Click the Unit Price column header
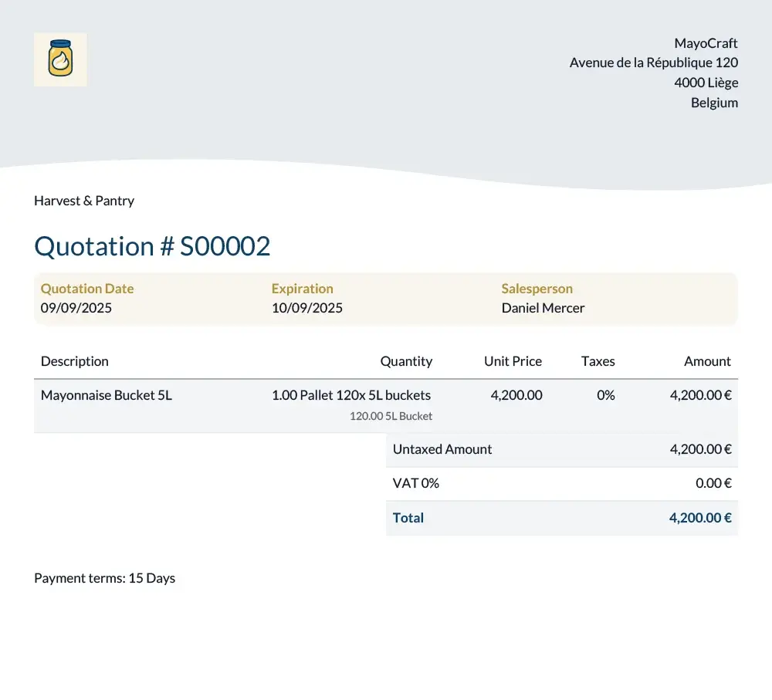This screenshot has height=700, width=772. [x=513, y=361]
